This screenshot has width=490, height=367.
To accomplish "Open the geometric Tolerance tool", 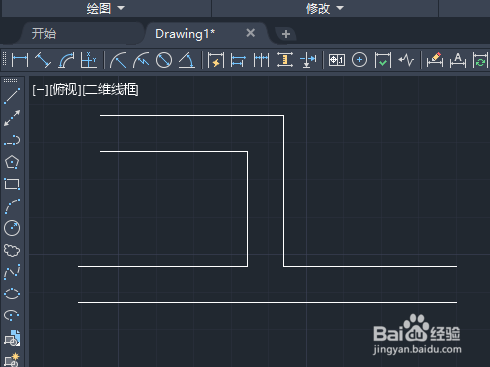I will point(337,60).
